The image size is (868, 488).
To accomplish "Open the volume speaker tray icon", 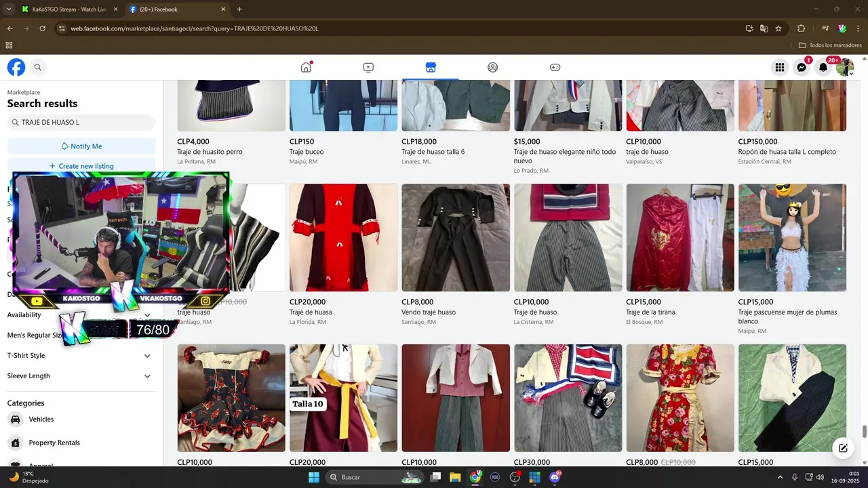I will pyautogui.click(x=820, y=477).
